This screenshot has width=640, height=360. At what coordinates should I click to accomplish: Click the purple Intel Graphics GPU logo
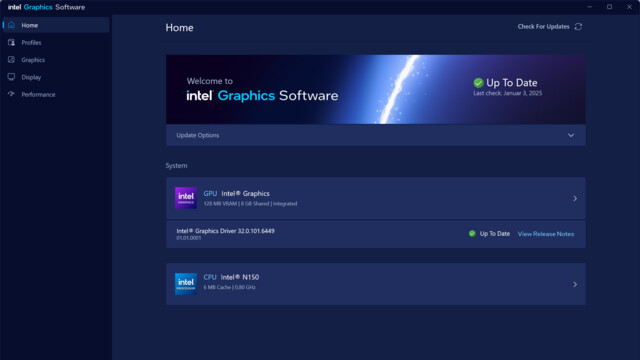186,198
